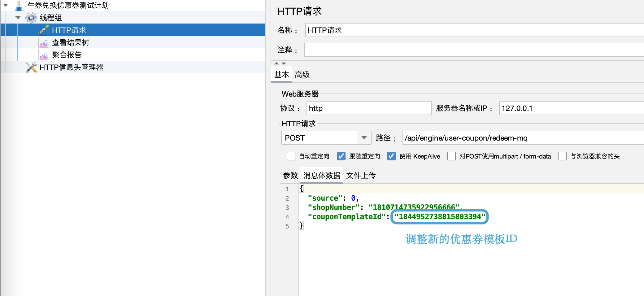This screenshot has height=296, width=644.
Task: Collapse the test plan tree node
Action: (6, 5)
